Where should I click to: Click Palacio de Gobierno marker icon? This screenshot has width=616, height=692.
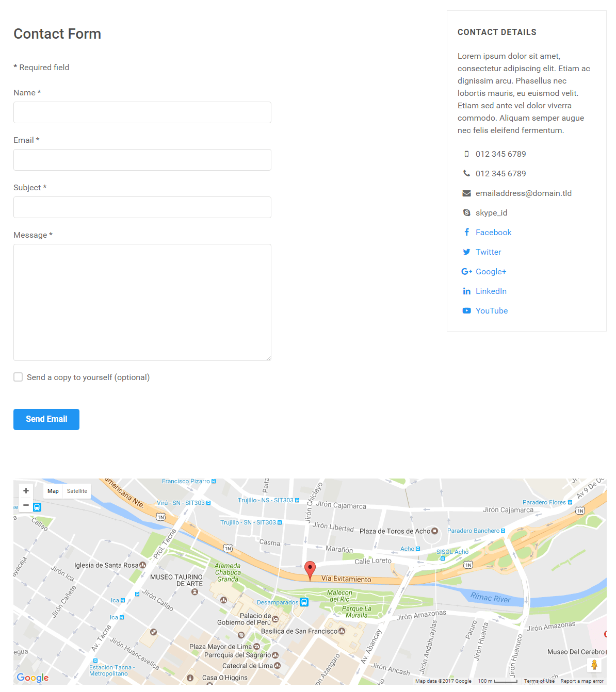pos(275,619)
